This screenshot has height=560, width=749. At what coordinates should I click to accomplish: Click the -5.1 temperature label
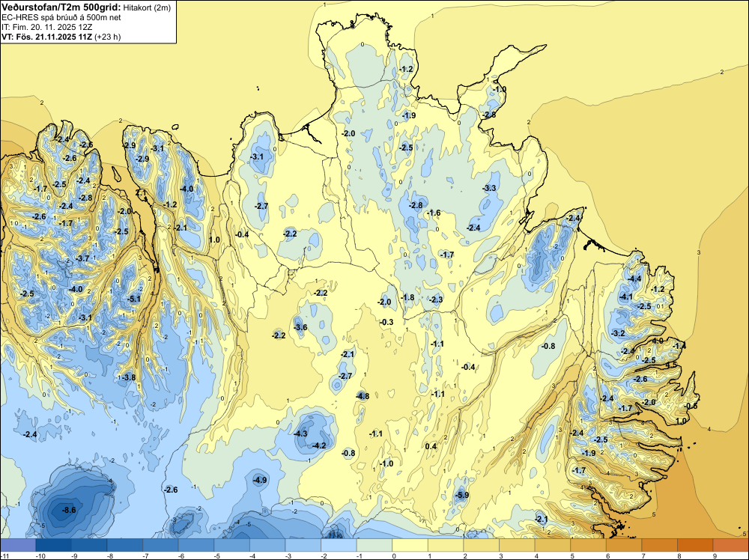click(135, 299)
